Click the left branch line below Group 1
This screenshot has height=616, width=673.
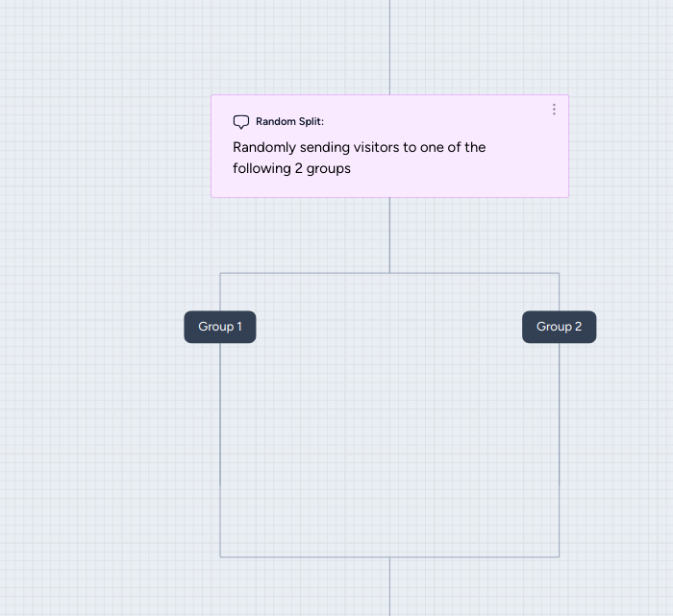pyautogui.click(x=220, y=442)
